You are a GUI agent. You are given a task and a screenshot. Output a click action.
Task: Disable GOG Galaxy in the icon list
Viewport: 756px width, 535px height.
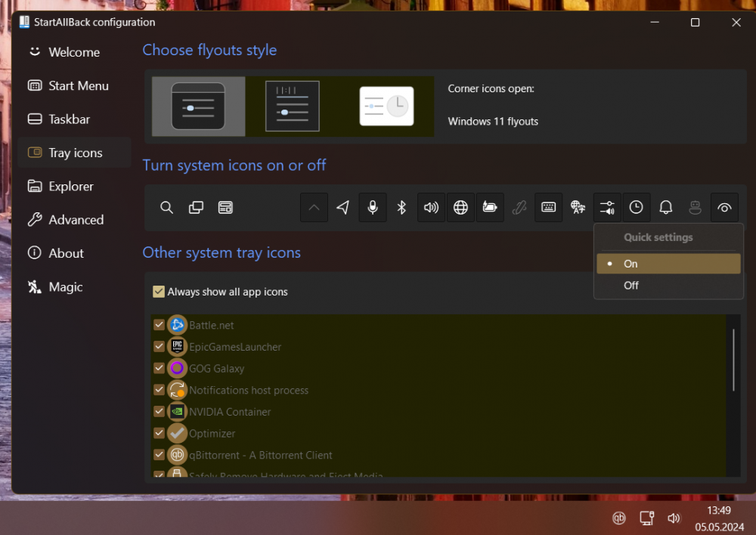click(159, 369)
